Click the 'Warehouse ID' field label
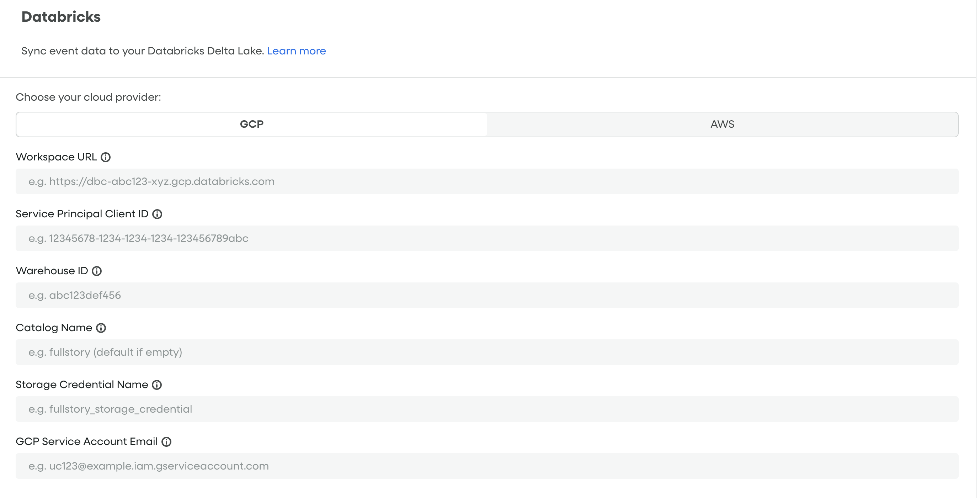This screenshot has width=980, height=498. point(52,271)
